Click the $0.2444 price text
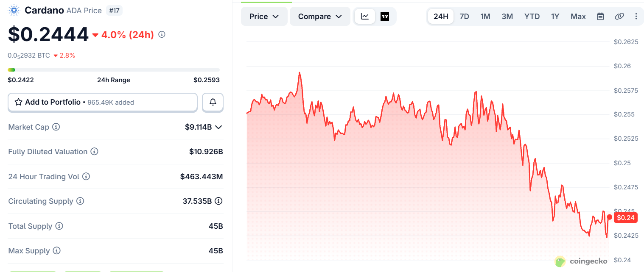The width and height of the screenshot is (644, 272). click(x=48, y=34)
